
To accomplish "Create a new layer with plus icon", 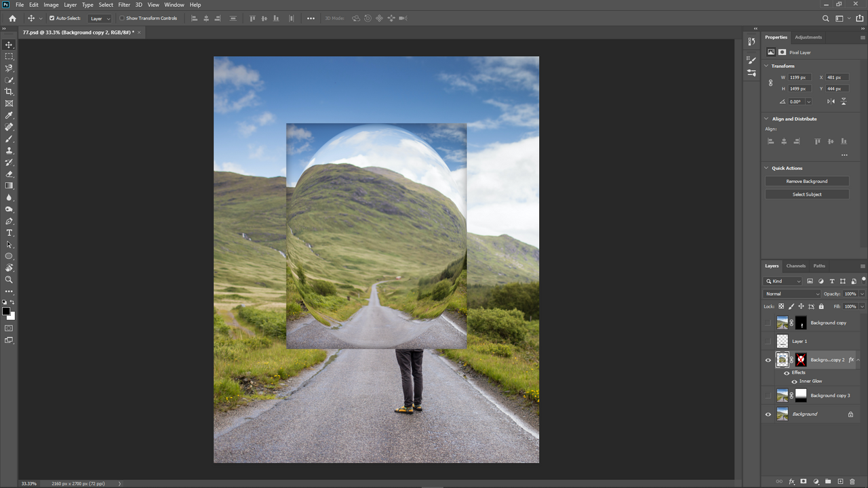I will (840, 481).
